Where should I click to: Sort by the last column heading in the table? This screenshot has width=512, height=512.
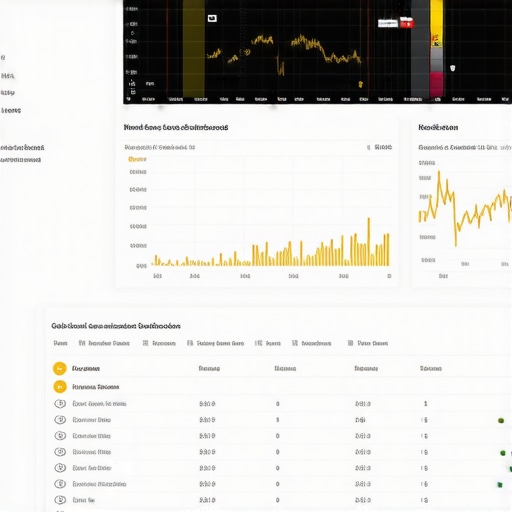pos(431,368)
